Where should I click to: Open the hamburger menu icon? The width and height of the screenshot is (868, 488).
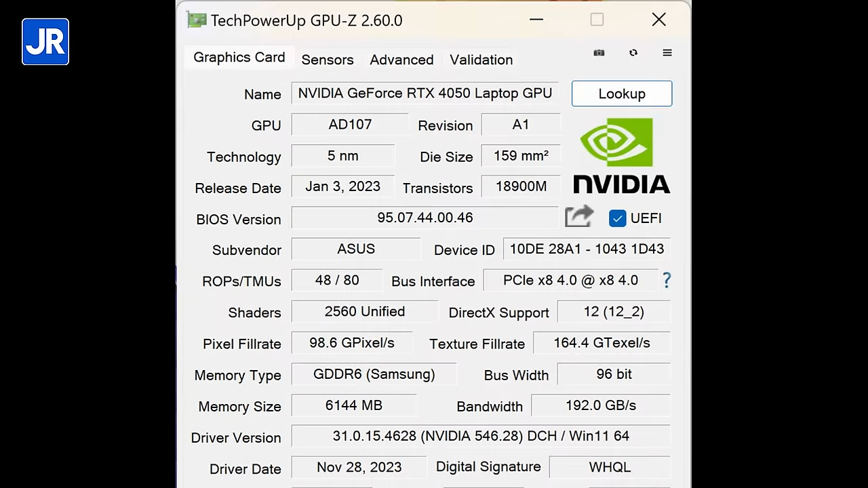(667, 53)
